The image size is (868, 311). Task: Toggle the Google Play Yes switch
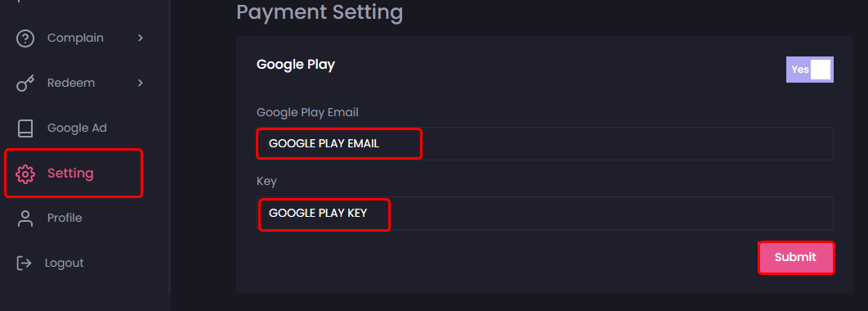click(x=809, y=70)
